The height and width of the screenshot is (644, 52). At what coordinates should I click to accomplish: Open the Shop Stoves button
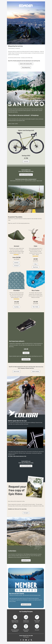[x=35, y=267]
